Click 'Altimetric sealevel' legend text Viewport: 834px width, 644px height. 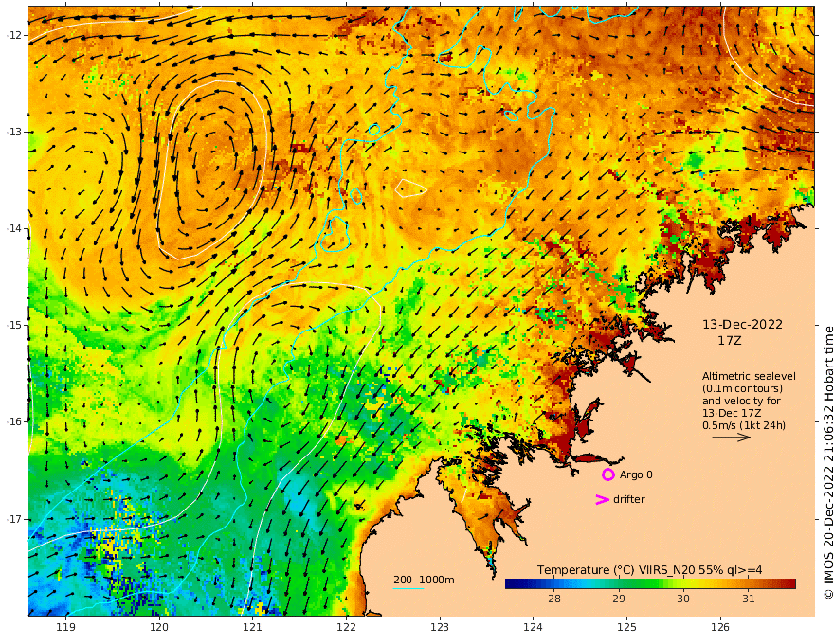(x=749, y=376)
